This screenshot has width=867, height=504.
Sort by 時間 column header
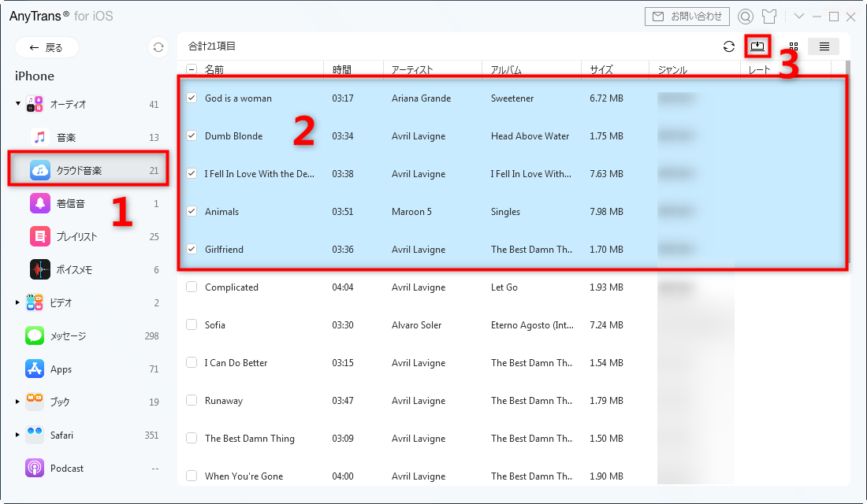point(342,69)
